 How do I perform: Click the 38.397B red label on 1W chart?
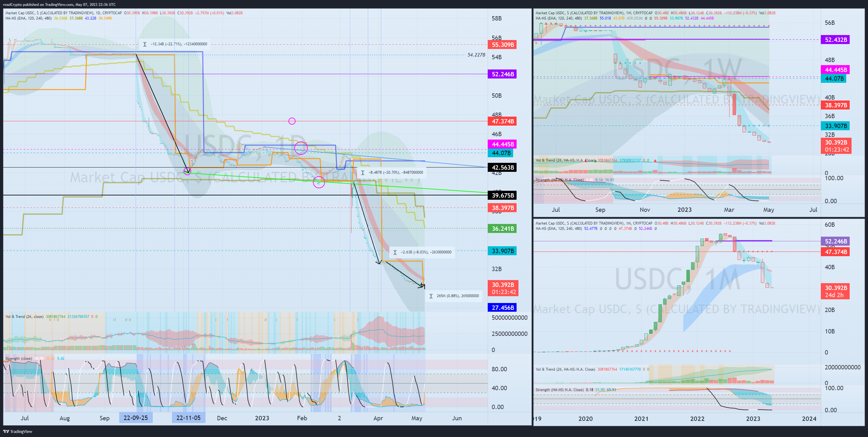(x=835, y=105)
